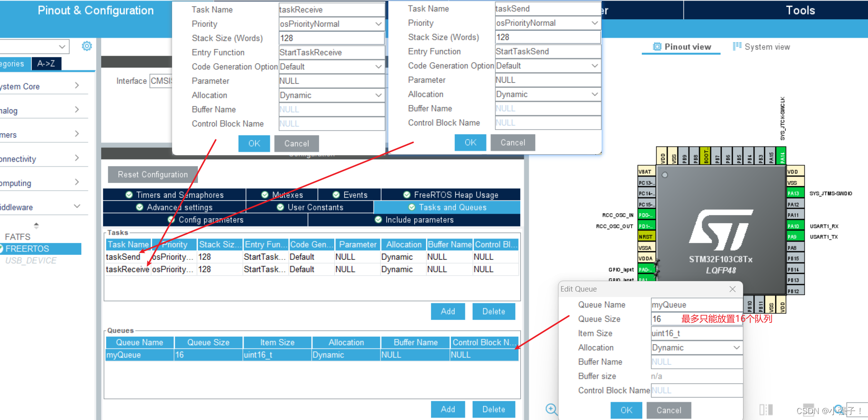Screen dimensions: 868x420
Task: Switch to System view
Action: (761, 47)
